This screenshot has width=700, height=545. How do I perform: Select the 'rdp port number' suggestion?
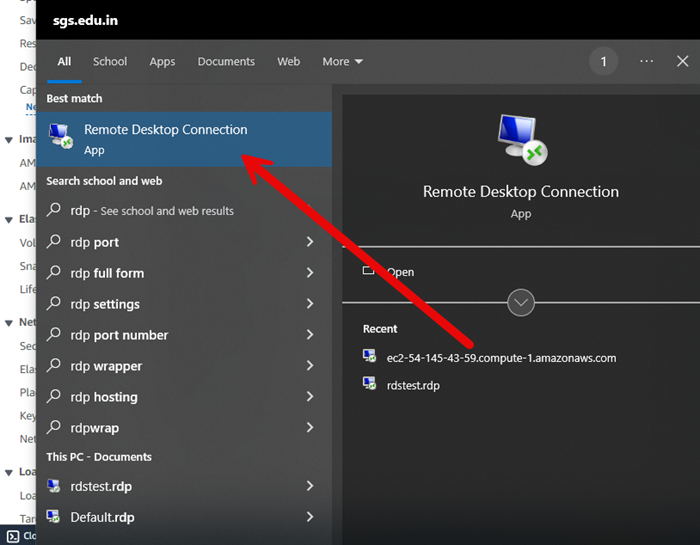tap(184, 335)
